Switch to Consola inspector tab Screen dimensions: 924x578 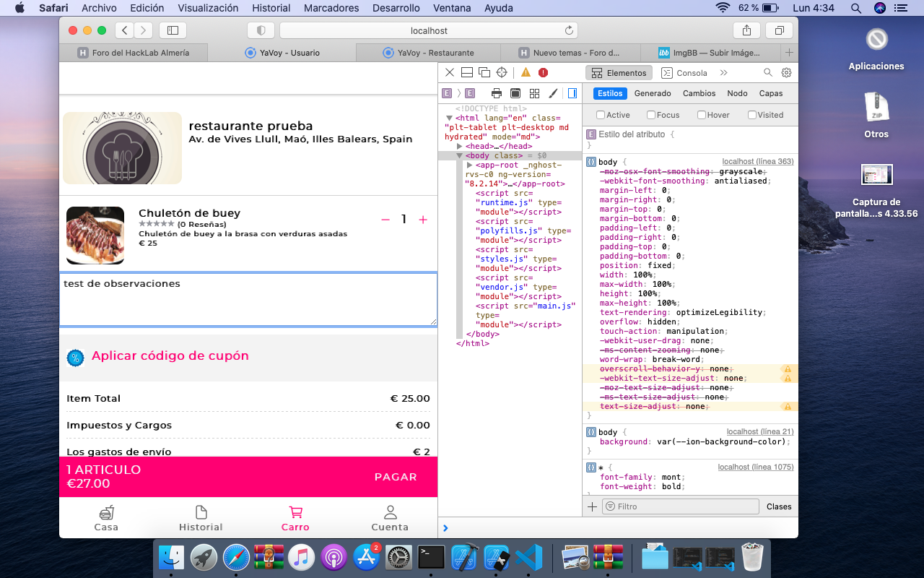point(684,72)
